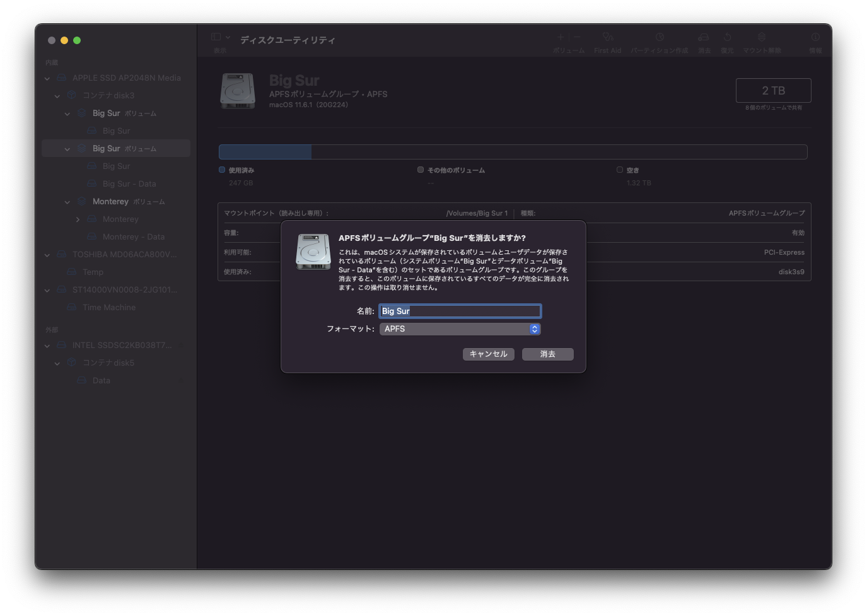Click the コンテナdisk5 container cube icon
The width and height of the screenshot is (867, 616).
pyautogui.click(x=72, y=363)
